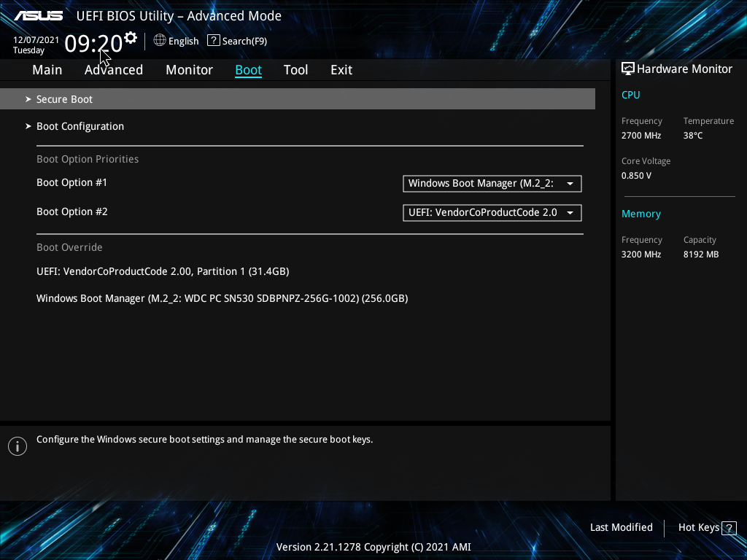The height and width of the screenshot is (560, 747).
Task: Open Search(F9)
Action: tap(244, 41)
